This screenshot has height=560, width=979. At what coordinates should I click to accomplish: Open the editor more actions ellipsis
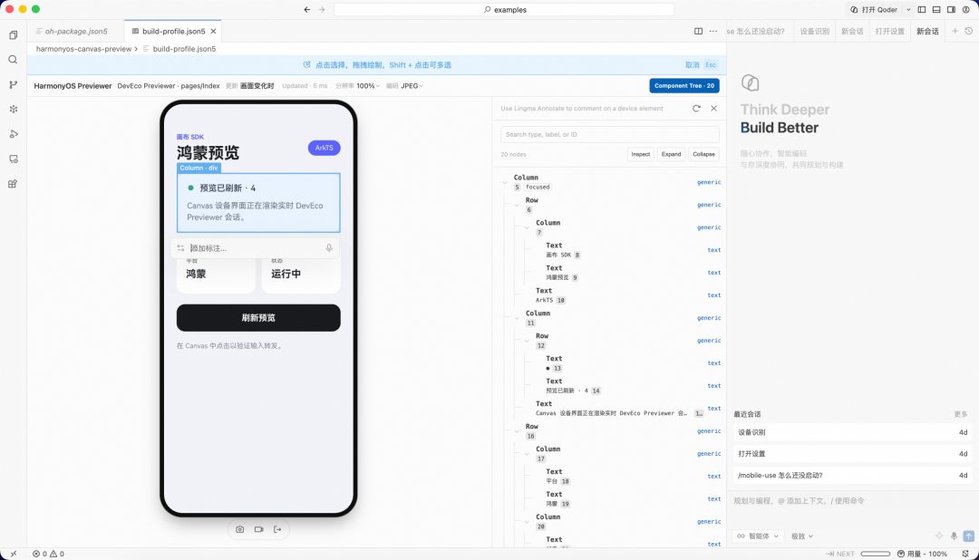tap(713, 31)
